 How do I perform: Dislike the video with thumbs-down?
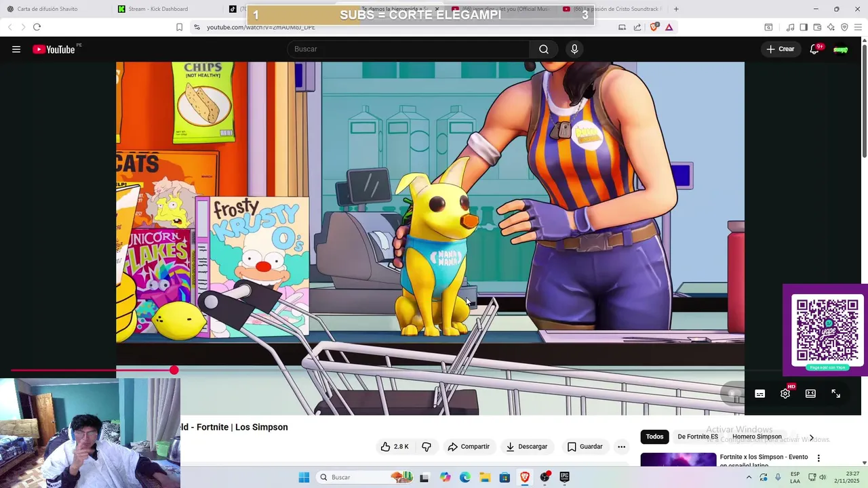pyautogui.click(x=427, y=447)
